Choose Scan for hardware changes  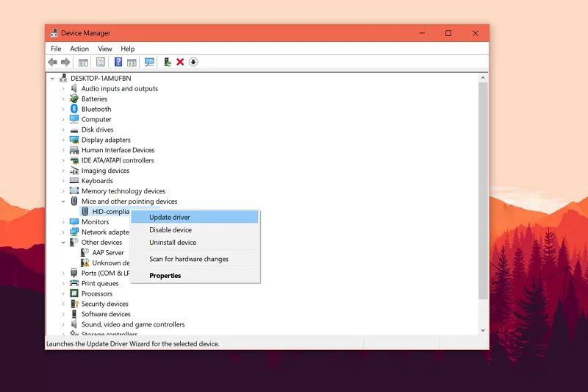195,259
